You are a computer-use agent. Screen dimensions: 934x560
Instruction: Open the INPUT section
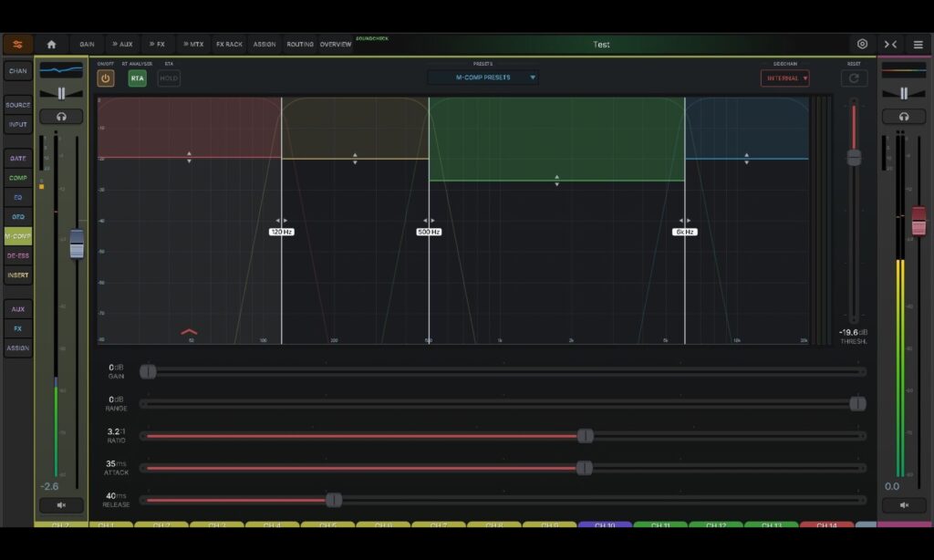coord(18,125)
